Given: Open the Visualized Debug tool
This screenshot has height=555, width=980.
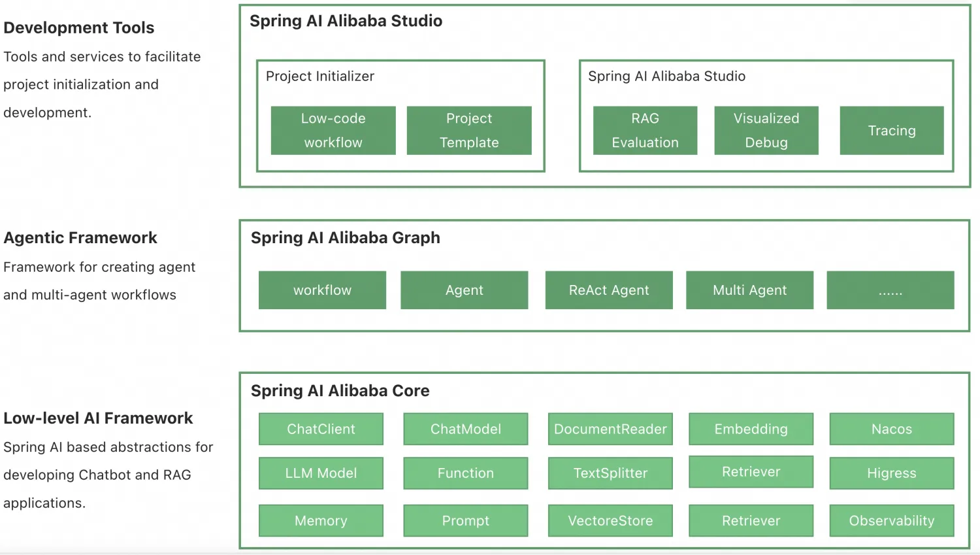Looking at the screenshot, I should [x=766, y=130].
